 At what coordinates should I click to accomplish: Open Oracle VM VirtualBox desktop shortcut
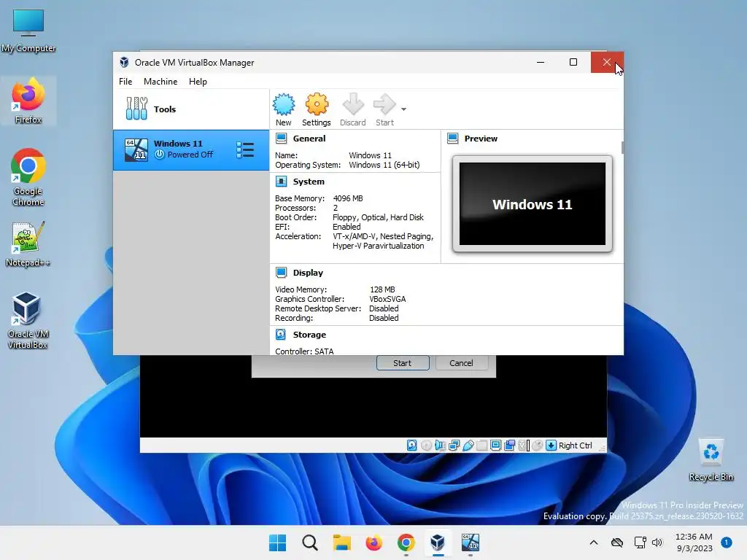(27, 320)
